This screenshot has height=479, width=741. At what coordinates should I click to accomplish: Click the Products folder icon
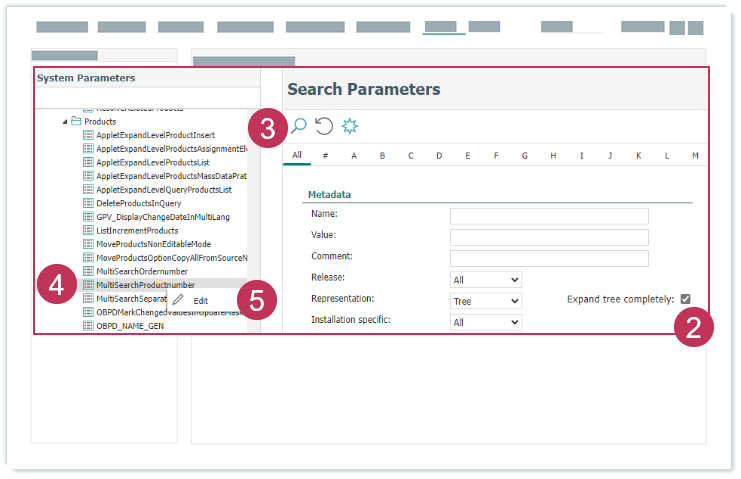pos(76,121)
